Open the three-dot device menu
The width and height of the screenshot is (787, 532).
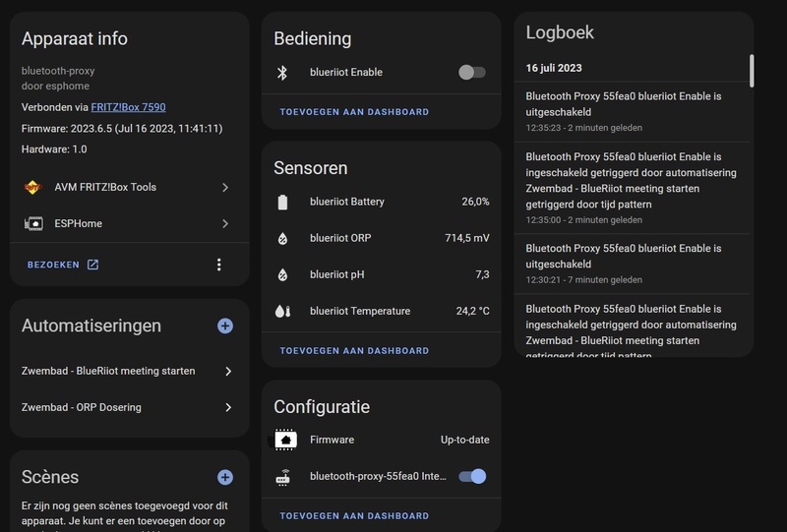coord(218,265)
